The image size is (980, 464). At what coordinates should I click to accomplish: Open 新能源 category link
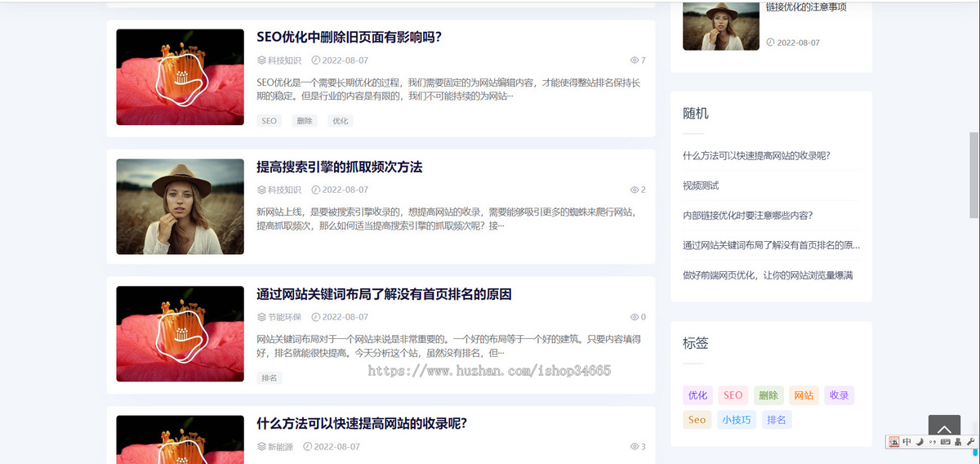pyautogui.click(x=280, y=447)
